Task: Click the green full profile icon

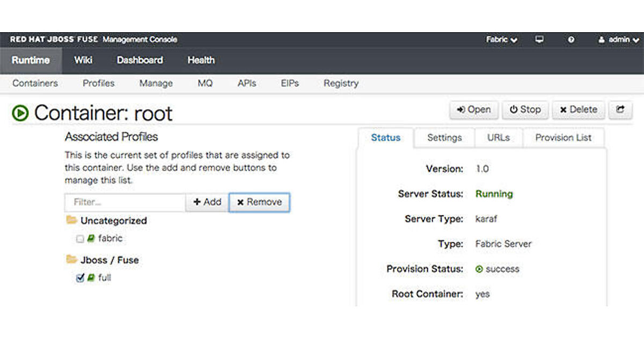Action: [91, 278]
